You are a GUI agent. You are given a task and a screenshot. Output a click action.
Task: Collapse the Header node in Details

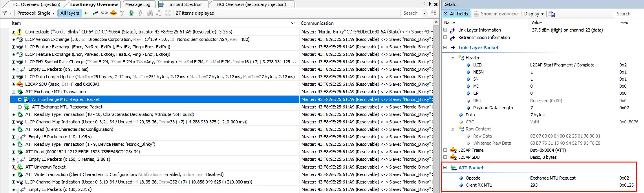pos(452,58)
